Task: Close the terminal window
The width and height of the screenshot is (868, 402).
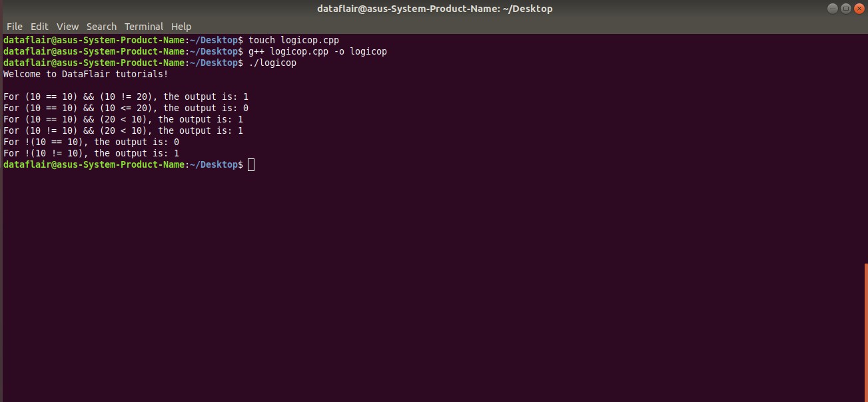Action: coord(859,9)
